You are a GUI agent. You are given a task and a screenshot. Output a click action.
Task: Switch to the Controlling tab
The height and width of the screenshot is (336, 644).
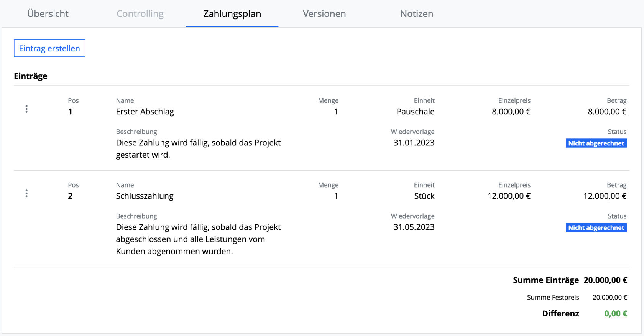(140, 14)
